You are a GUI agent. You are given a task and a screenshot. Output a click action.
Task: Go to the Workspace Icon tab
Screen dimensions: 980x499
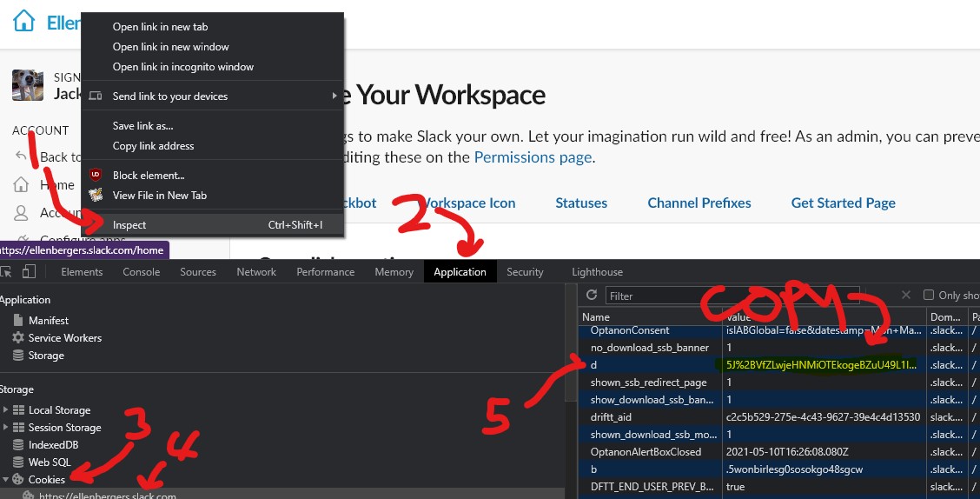coord(467,203)
